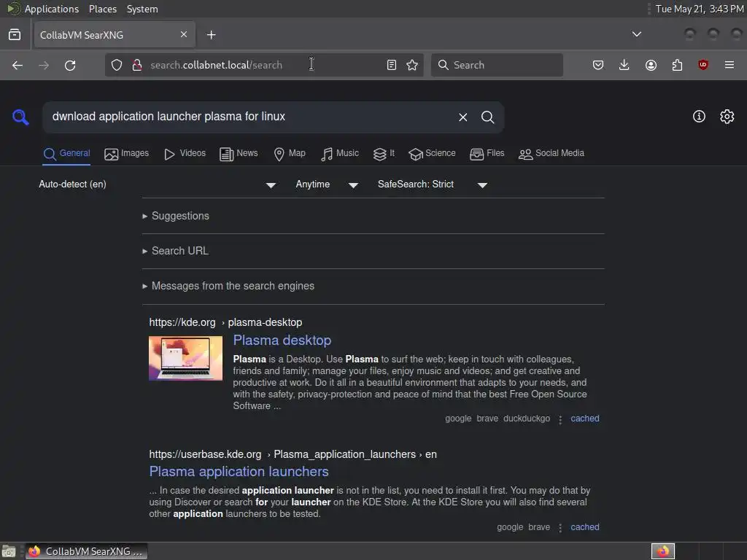The image size is (747, 560).
Task: Switch to the Images category
Action: [126, 153]
